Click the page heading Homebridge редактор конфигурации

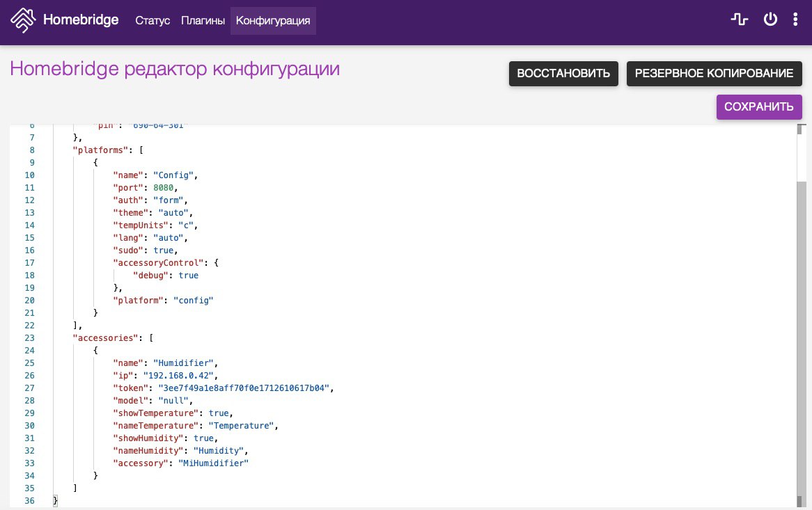[175, 69]
